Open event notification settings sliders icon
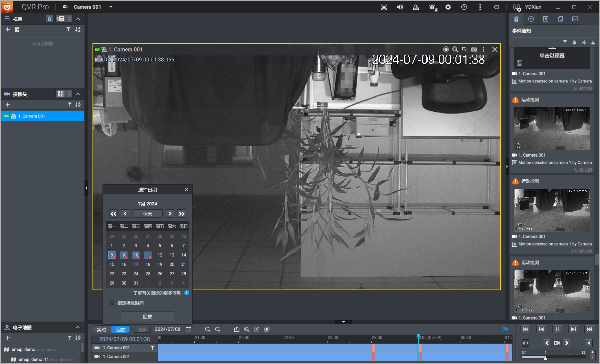 pos(583,42)
